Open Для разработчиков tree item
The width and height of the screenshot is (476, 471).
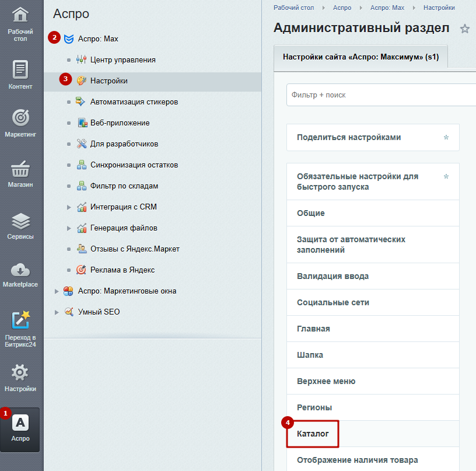(x=124, y=144)
